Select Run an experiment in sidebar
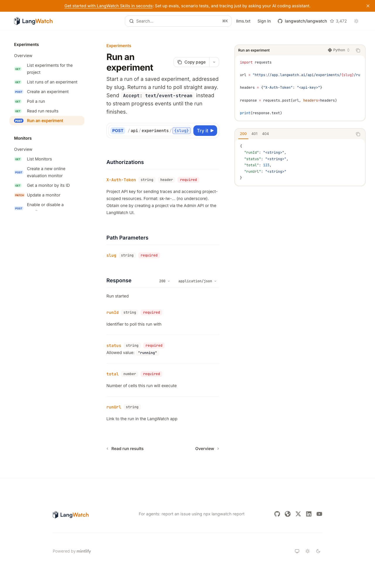Screen dimensions: 375x588 (47, 121)
